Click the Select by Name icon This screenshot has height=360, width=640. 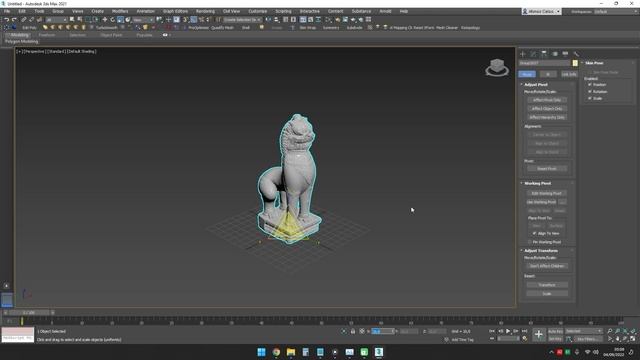pos(79,20)
